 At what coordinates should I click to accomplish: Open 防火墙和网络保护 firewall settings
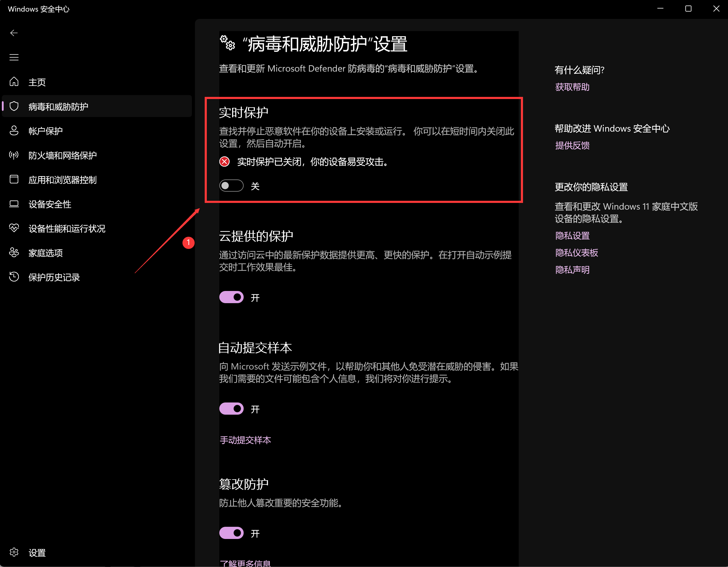[x=62, y=155]
